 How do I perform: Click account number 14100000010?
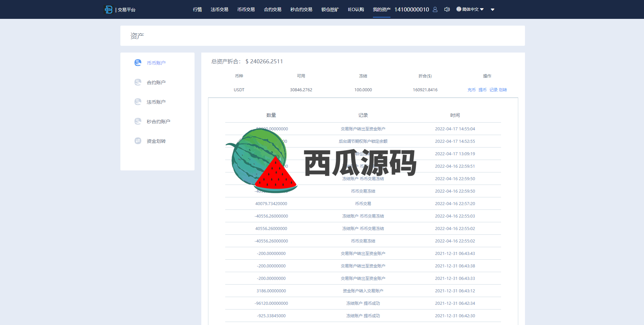click(x=412, y=9)
